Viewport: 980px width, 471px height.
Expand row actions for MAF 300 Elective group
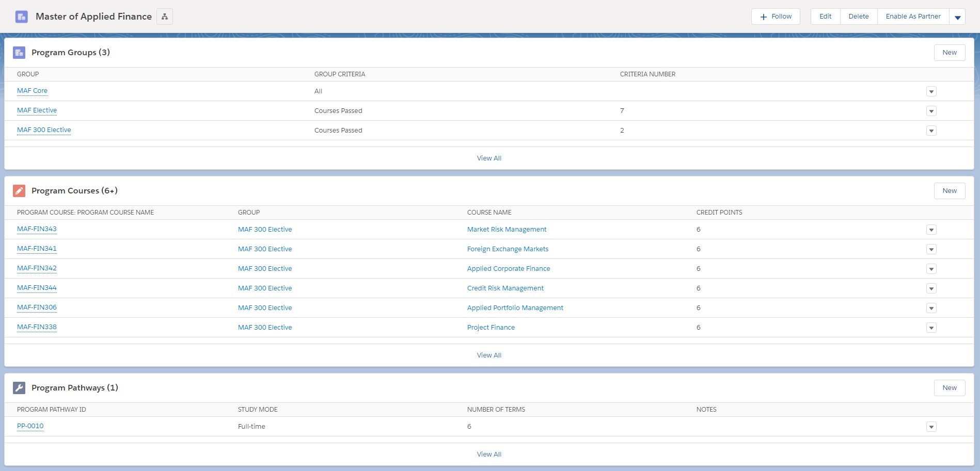click(931, 131)
